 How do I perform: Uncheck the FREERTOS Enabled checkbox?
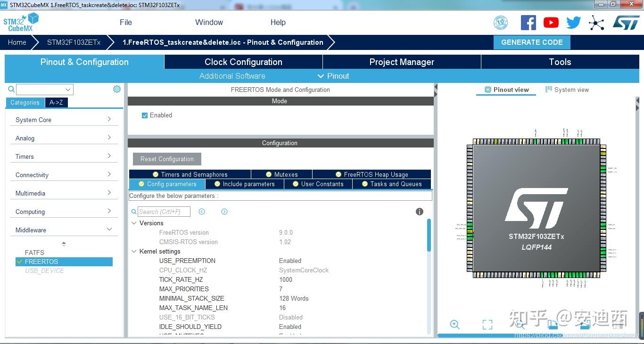[x=145, y=115]
